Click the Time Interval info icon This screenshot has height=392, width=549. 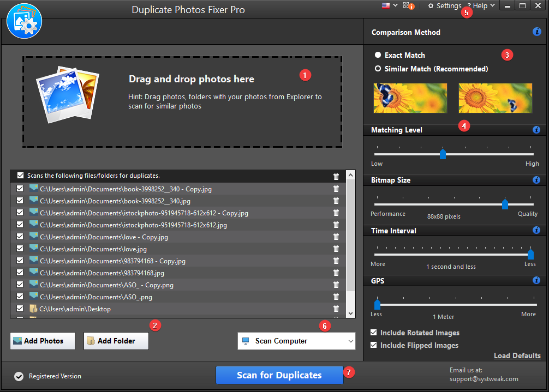[x=536, y=230]
